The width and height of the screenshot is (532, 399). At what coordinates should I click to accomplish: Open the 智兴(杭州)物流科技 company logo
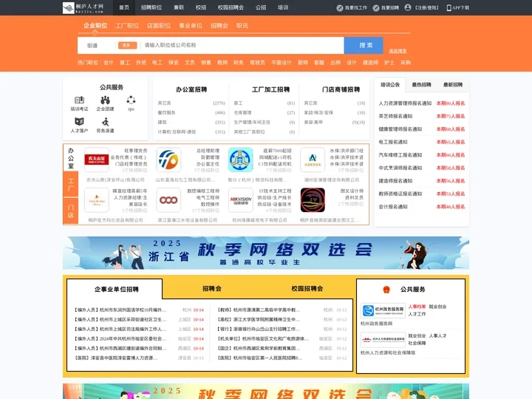click(241, 160)
